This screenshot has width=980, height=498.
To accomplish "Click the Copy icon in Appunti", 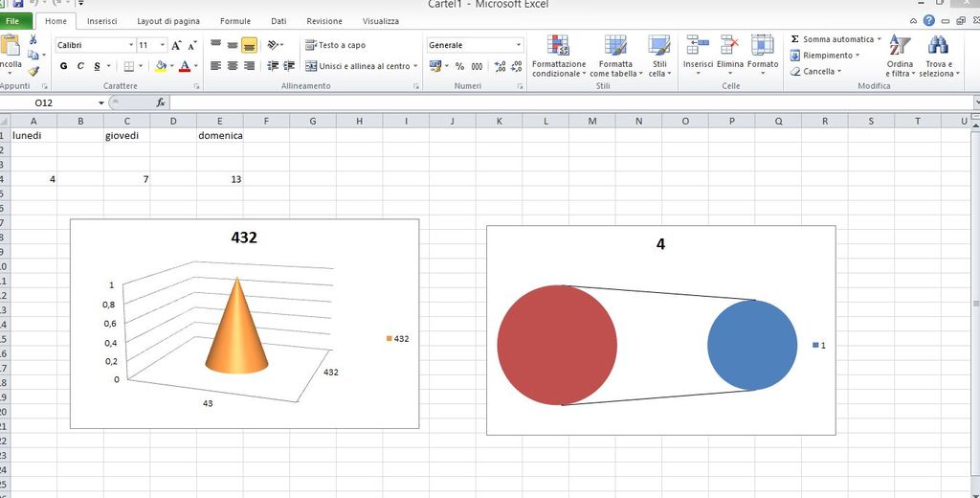I will [x=33, y=55].
